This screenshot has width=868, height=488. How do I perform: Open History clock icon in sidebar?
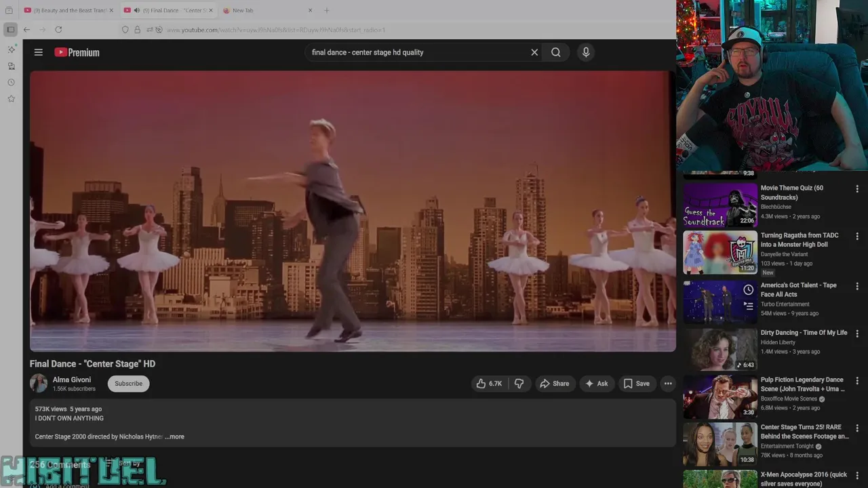point(11,82)
